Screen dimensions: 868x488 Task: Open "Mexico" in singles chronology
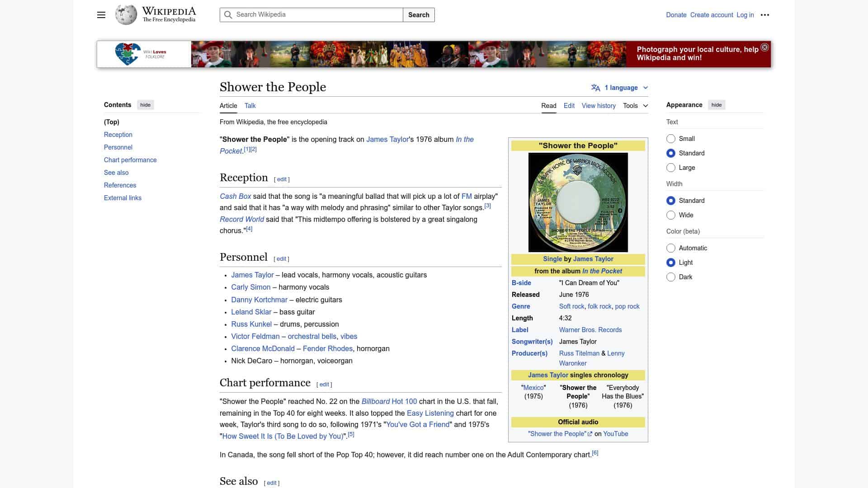[x=533, y=388]
